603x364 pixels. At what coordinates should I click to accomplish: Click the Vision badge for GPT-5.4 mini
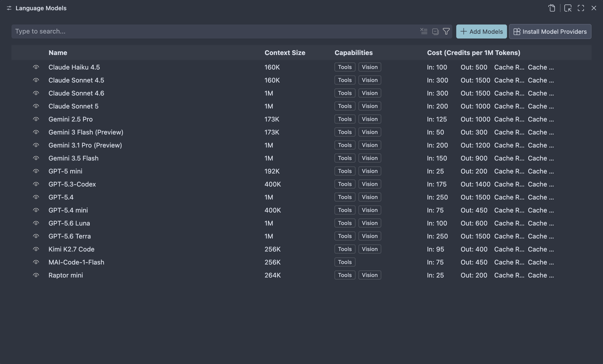(370, 210)
